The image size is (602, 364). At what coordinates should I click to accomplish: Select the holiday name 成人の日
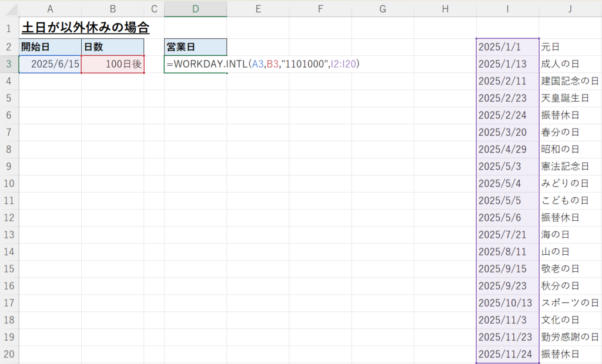click(560, 64)
